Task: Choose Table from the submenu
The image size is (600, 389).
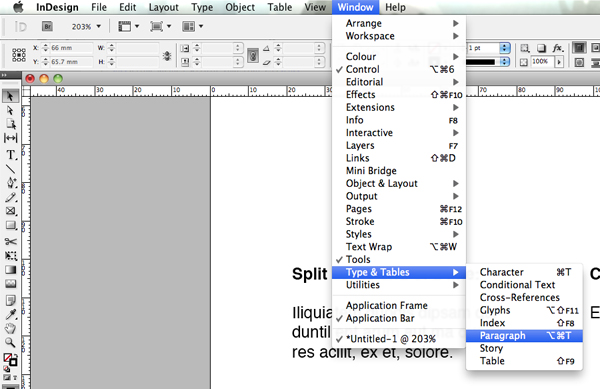Action: click(524, 361)
